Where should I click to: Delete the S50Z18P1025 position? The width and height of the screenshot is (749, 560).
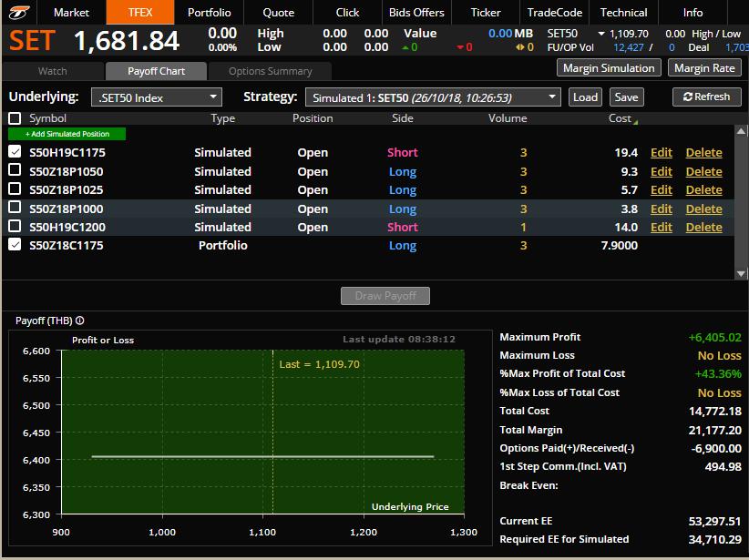[x=703, y=189]
